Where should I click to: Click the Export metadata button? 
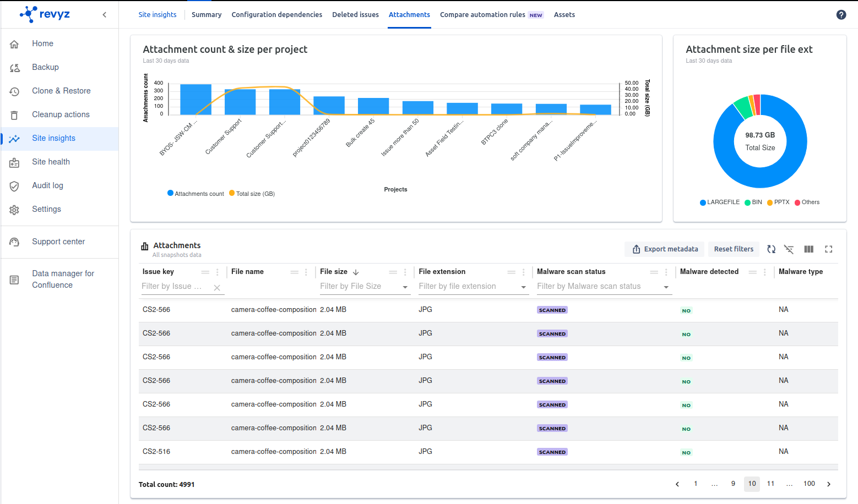pos(665,249)
